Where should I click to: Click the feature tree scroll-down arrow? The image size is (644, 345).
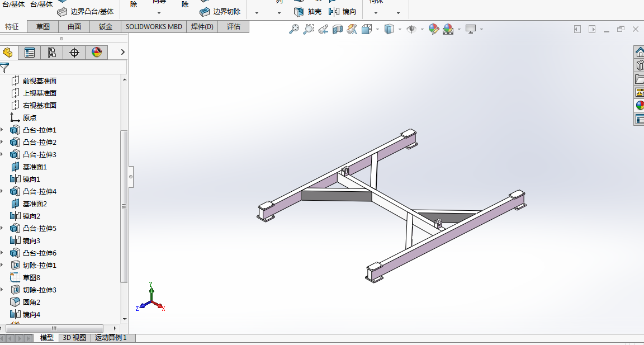[125, 319]
